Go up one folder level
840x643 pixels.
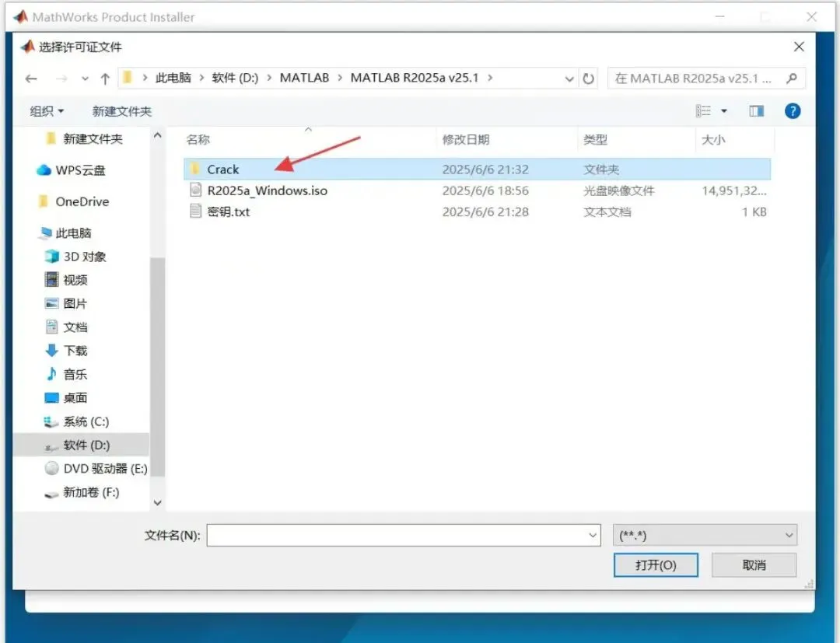click(x=105, y=79)
